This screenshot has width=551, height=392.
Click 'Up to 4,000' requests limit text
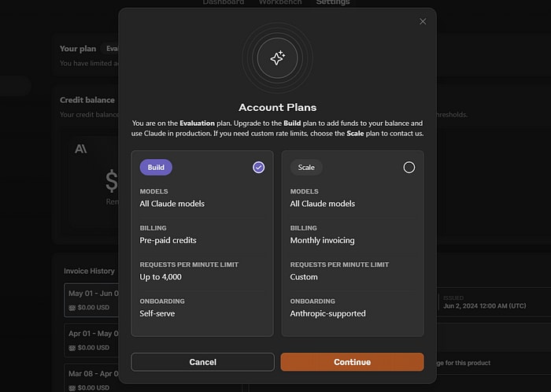click(x=161, y=277)
